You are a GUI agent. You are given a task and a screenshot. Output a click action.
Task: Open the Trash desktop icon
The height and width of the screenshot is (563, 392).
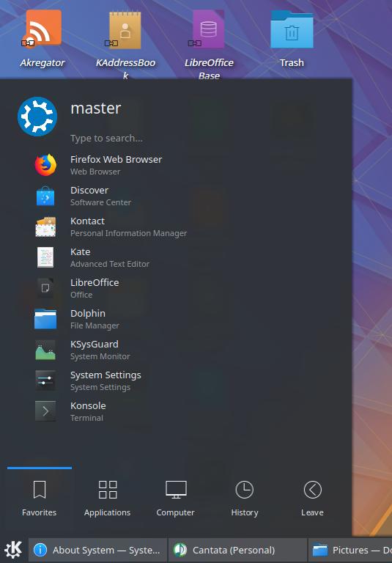pos(292,39)
